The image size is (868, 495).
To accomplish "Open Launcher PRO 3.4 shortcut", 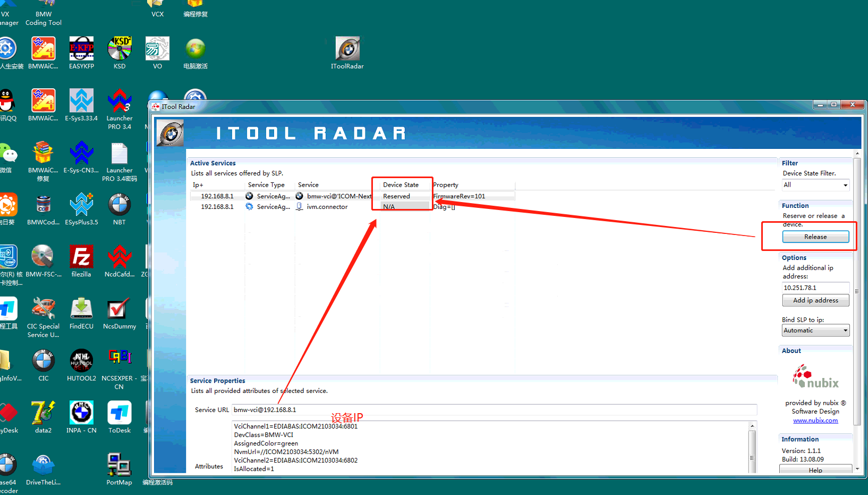I will [x=120, y=109].
